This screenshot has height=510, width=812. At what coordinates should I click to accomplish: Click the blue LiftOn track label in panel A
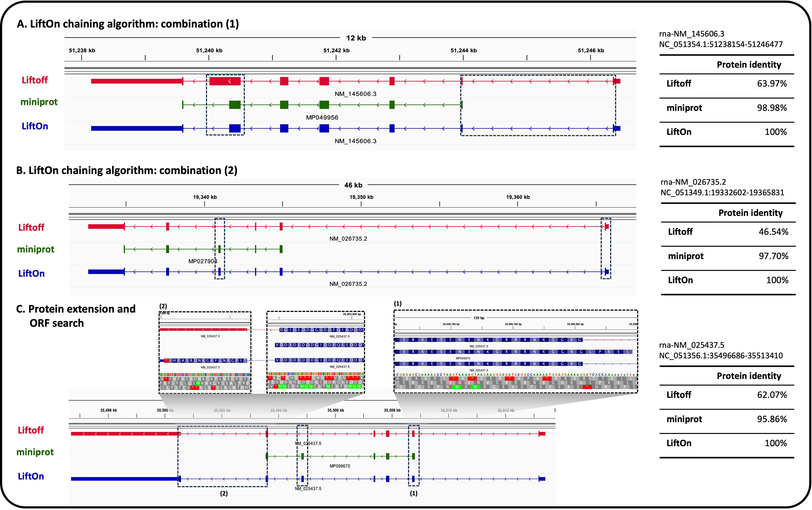pyautogui.click(x=35, y=126)
